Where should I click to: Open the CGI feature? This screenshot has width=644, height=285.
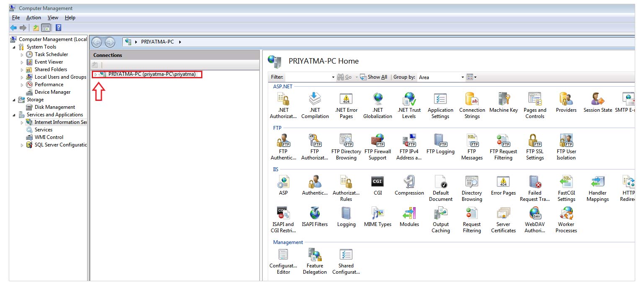pos(378,185)
